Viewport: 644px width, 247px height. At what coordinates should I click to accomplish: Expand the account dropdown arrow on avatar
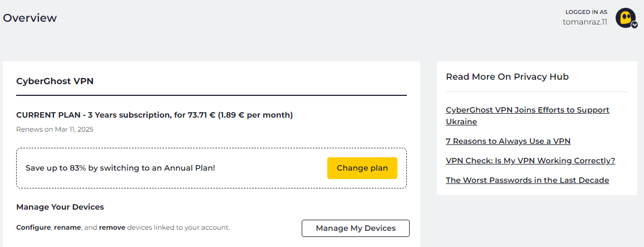(x=635, y=25)
